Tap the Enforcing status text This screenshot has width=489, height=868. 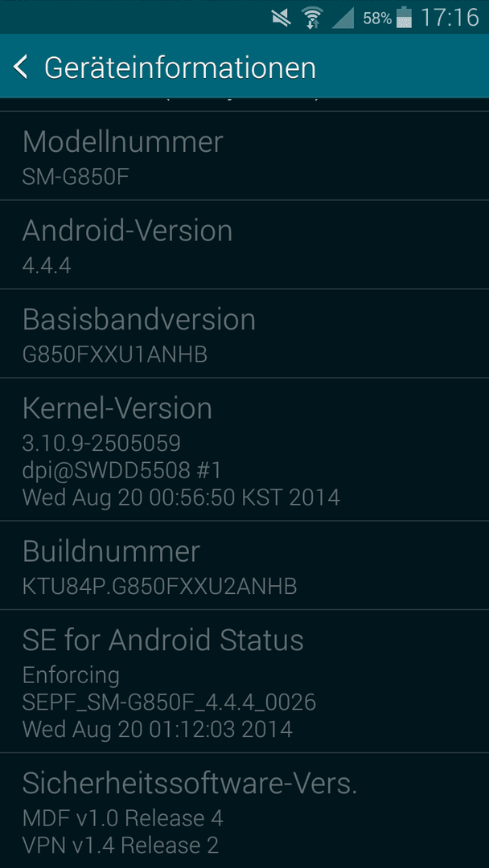[71, 675]
